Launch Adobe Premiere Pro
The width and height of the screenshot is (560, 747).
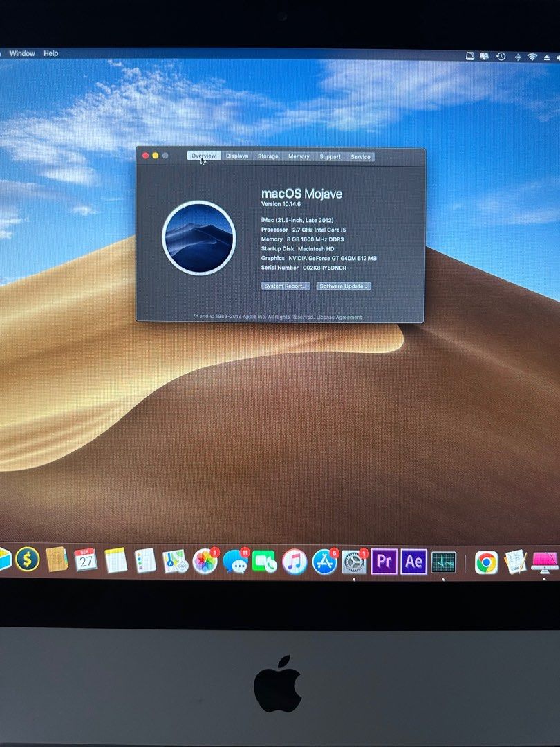(384, 562)
